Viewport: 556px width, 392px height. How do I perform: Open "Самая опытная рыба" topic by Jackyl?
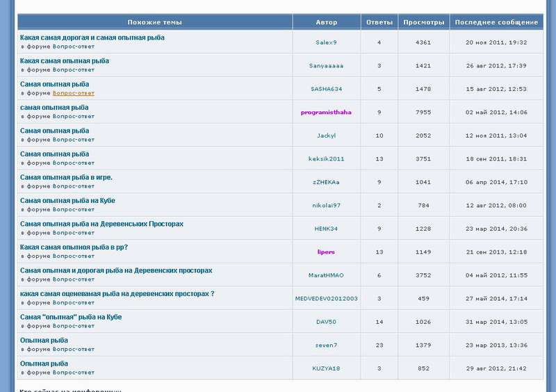(55, 131)
